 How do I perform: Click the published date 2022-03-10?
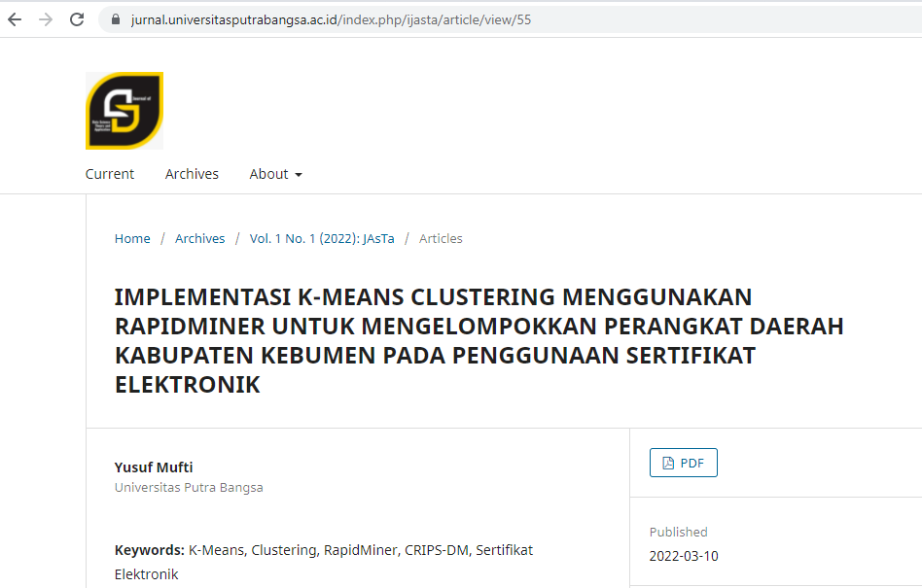pos(684,556)
